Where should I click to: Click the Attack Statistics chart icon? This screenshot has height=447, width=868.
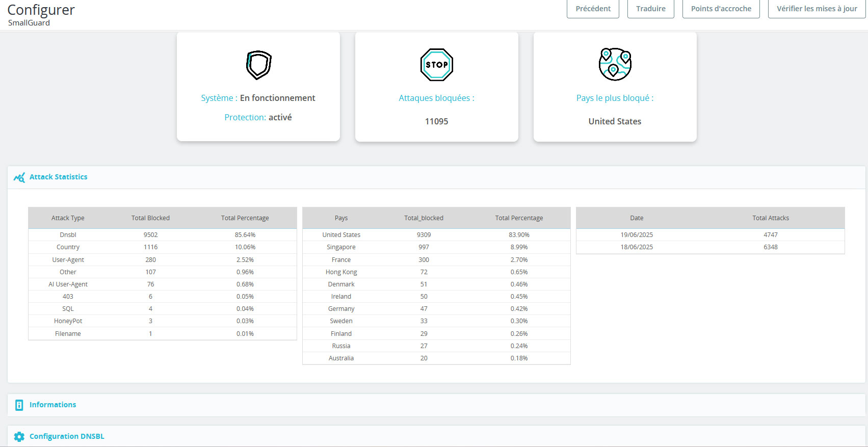coord(19,177)
